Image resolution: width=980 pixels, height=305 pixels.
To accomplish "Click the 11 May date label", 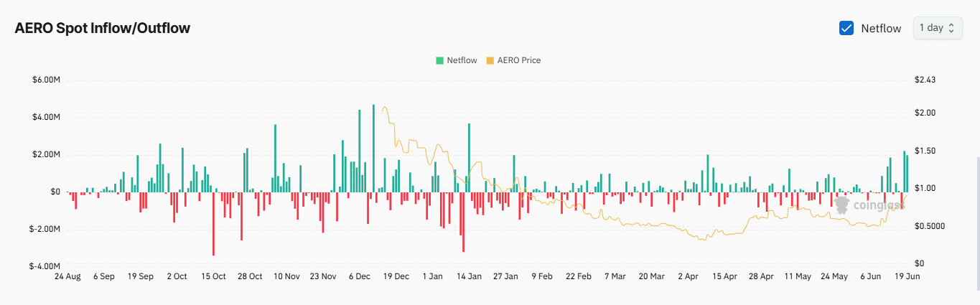I will coord(798,276).
